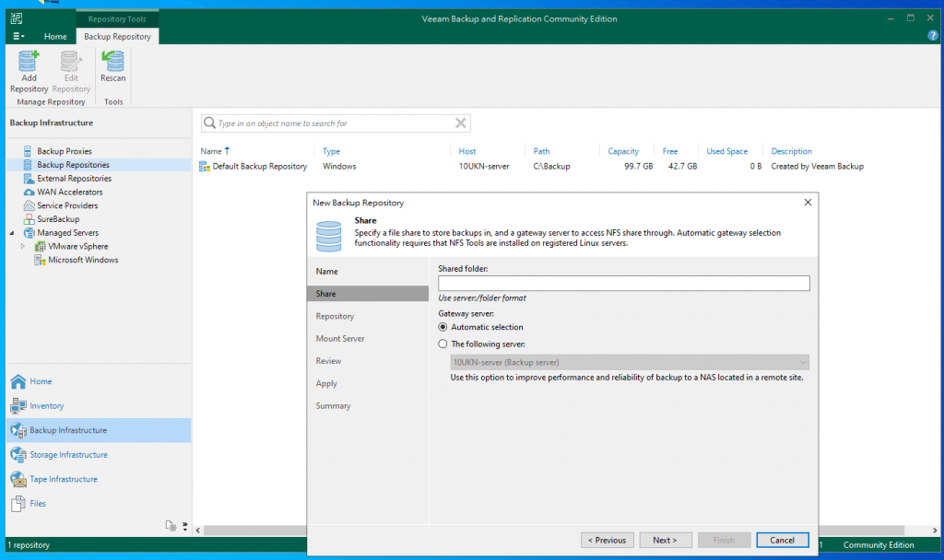Click the Files icon in navigation
The image size is (944, 560).
coord(18,504)
